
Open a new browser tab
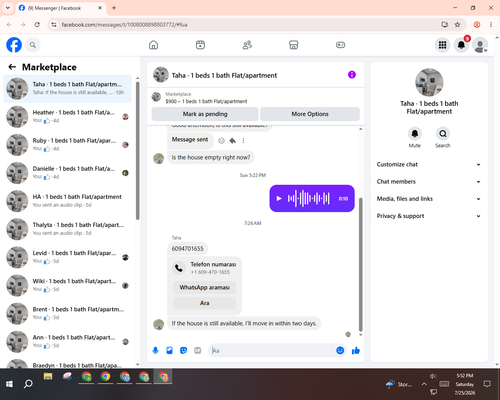tap(114, 8)
